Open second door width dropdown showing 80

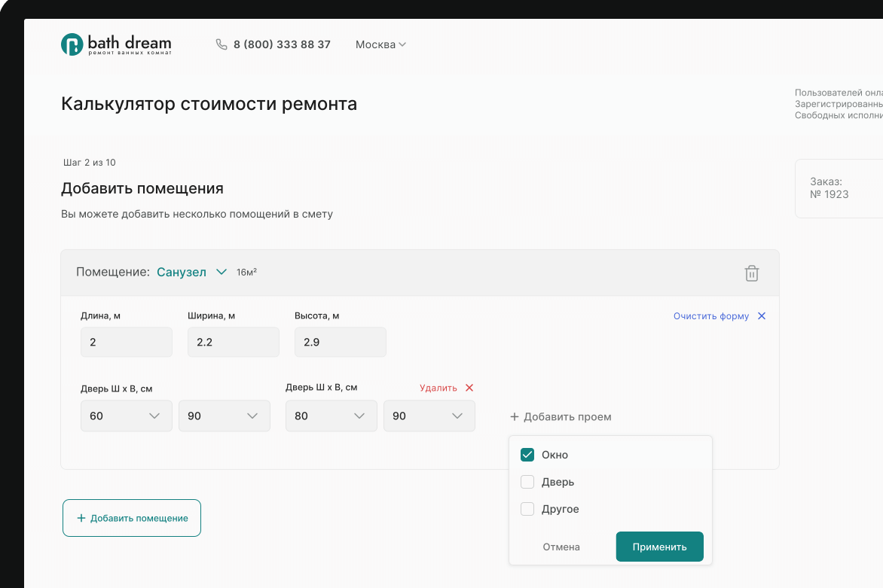331,416
